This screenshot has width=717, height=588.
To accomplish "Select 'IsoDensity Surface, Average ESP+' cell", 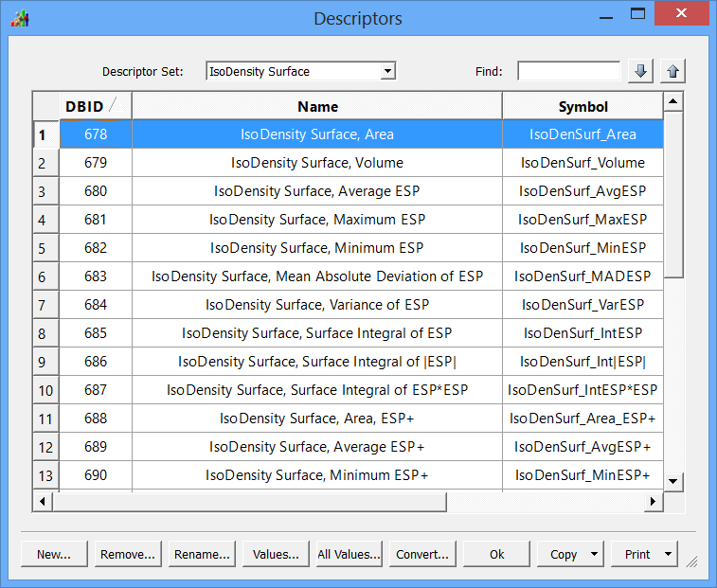I will pos(317,447).
